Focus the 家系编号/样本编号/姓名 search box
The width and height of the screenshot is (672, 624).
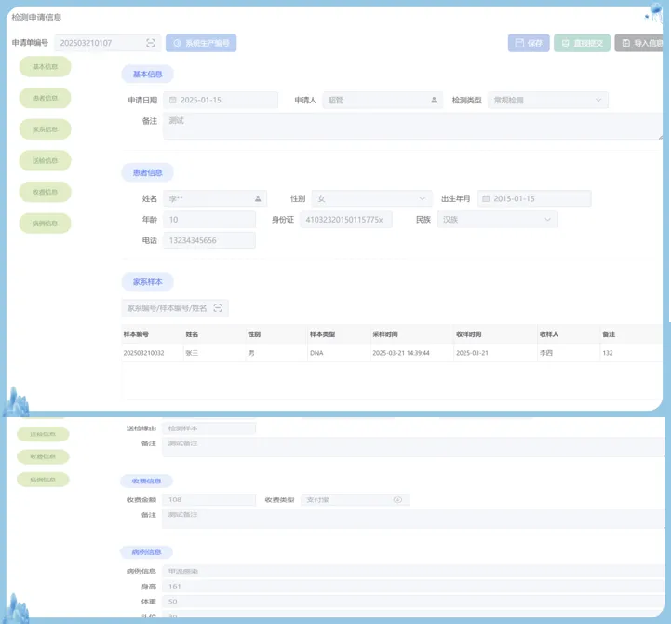pos(175,308)
